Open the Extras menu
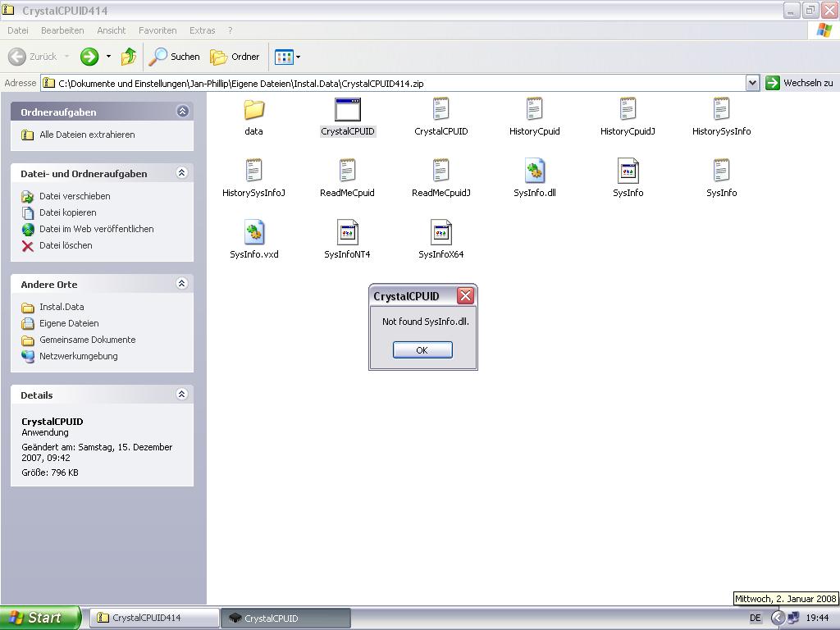840x630 pixels. pyautogui.click(x=202, y=30)
